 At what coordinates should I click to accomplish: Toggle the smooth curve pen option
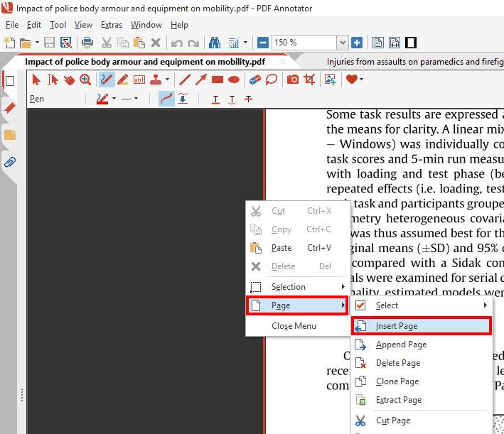pyautogui.click(x=166, y=99)
